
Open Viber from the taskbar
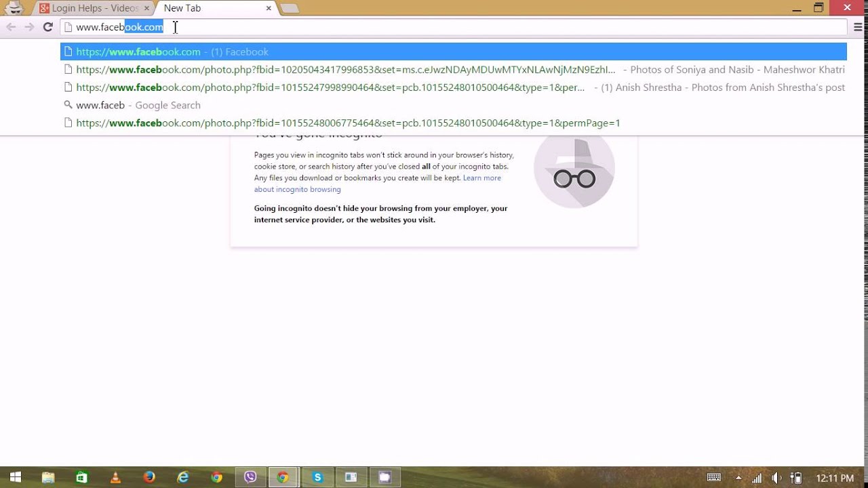pos(250,477)
